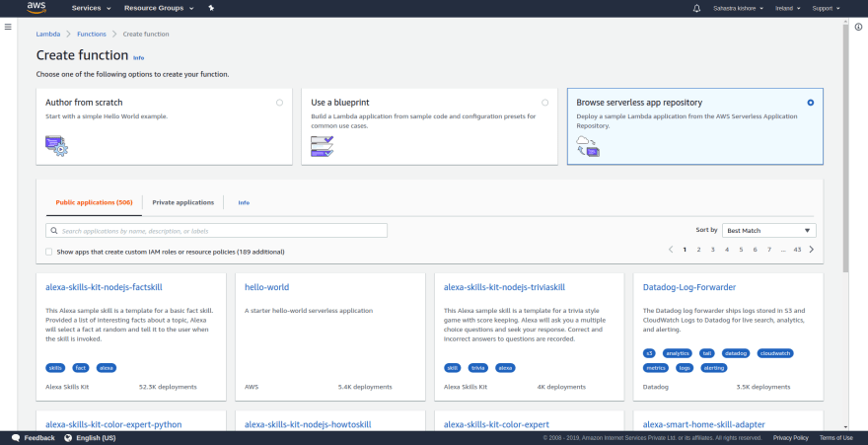
Task: Click the 'alerting' tag on Datadog card
Action: 713,368
